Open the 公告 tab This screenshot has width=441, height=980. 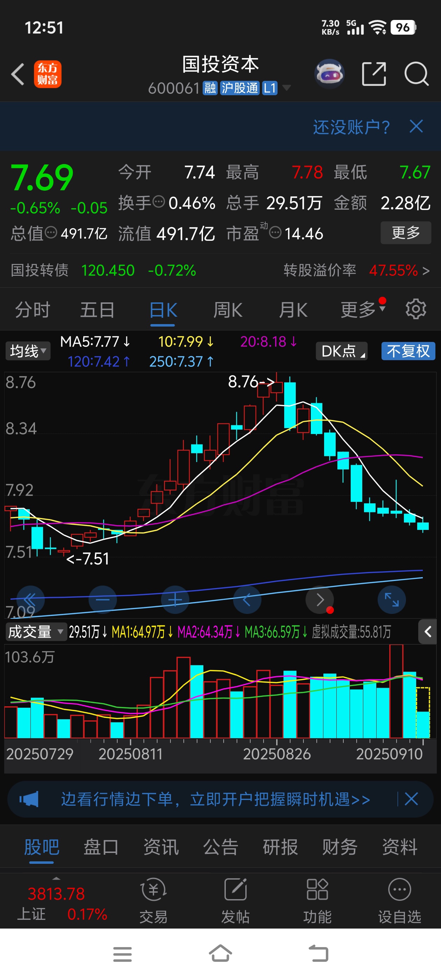(x=221, y=847)
